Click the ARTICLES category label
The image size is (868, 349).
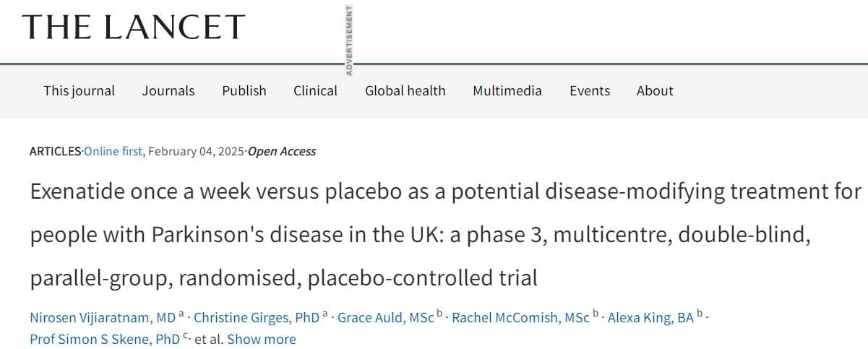(x=55, y=151)
